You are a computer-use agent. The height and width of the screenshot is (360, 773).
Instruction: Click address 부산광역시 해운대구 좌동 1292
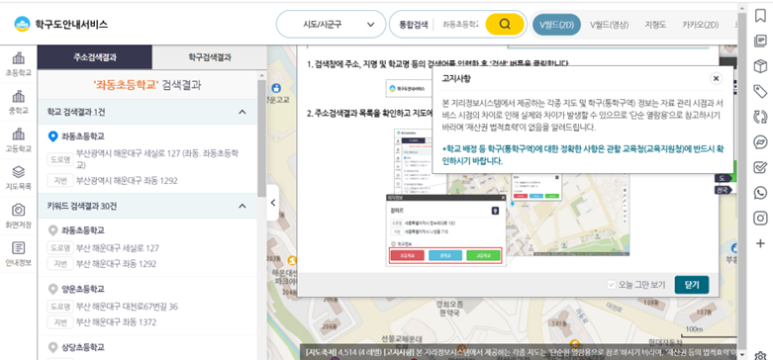127,180
